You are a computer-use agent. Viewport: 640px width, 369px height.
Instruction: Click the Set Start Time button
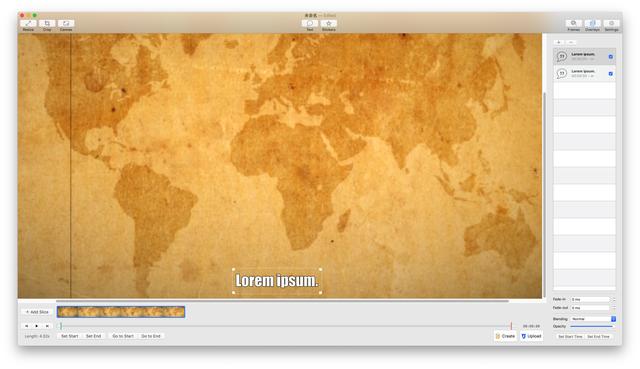[570, 336]
